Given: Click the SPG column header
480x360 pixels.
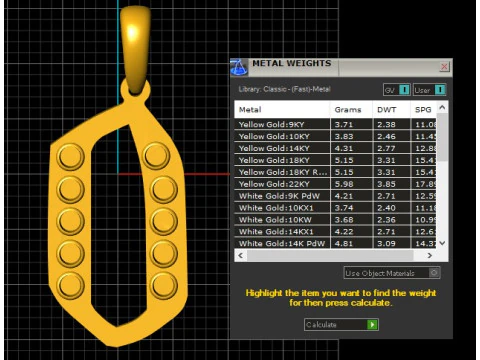Looking at the screenshot, I should point(423,110).
